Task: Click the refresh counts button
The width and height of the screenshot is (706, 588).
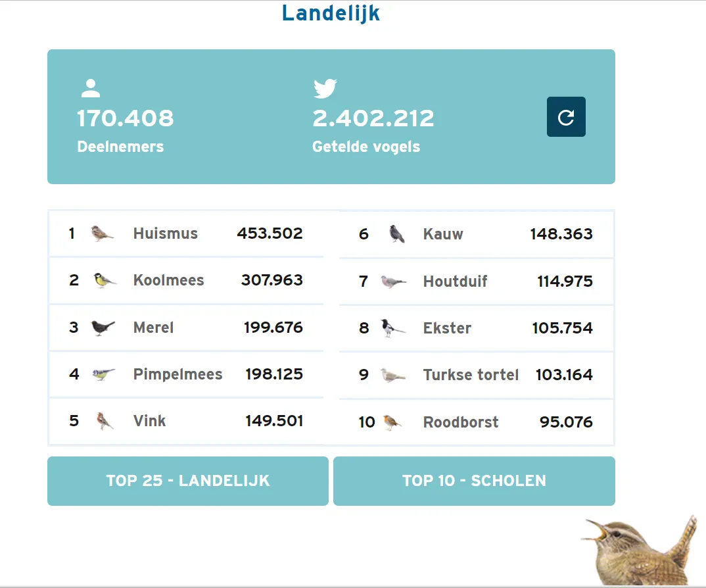Action: click(x=566, y=117)
